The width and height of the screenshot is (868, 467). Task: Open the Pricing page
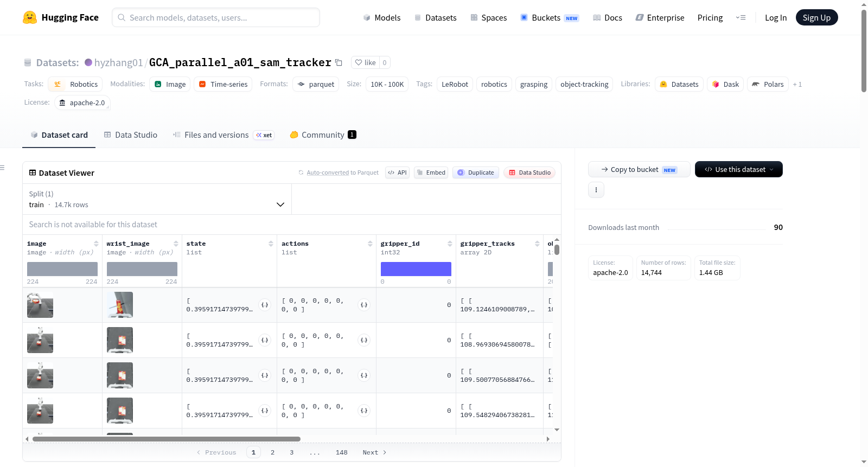(x=710, y=17)
